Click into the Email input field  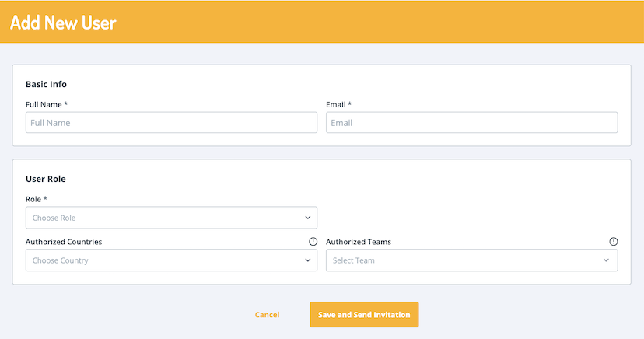click(x=471, y=123)
